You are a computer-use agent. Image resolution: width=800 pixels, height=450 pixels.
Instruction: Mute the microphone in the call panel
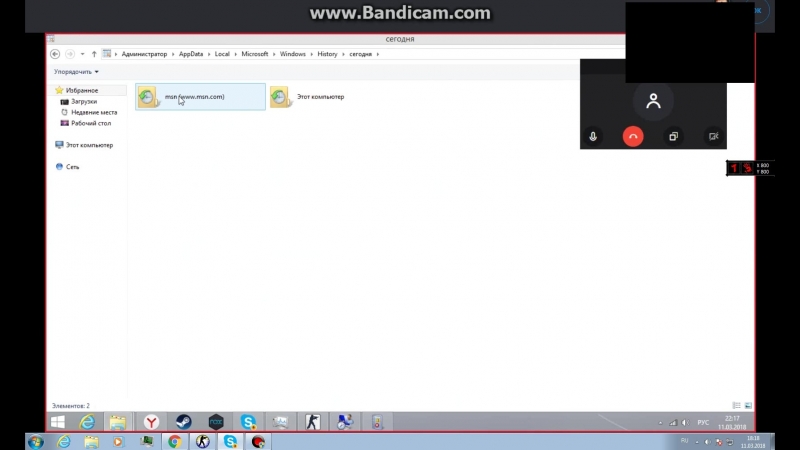(593, 136)
